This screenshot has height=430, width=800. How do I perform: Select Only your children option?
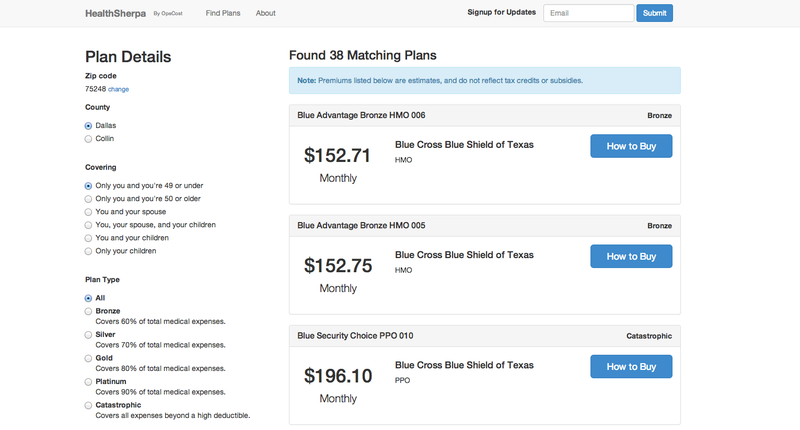pyautogui.click(x=88, y=251)
